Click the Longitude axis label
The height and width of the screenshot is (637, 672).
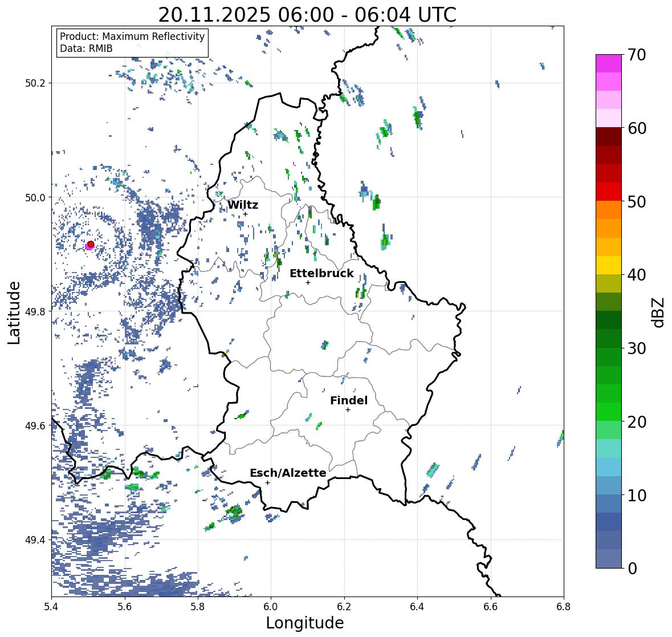(x=305, y=623)
